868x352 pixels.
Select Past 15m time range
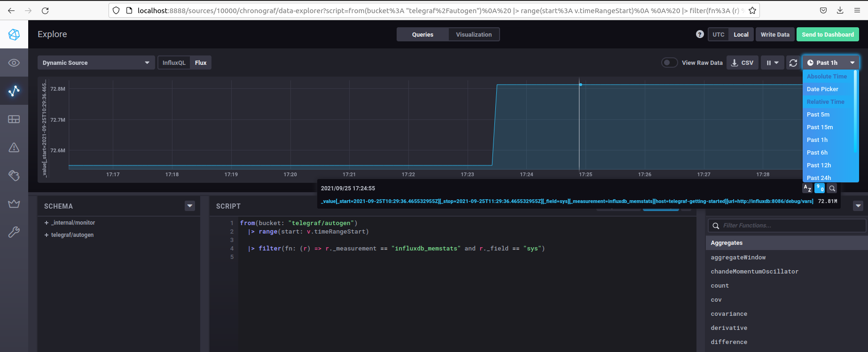[x=828, y=127]
